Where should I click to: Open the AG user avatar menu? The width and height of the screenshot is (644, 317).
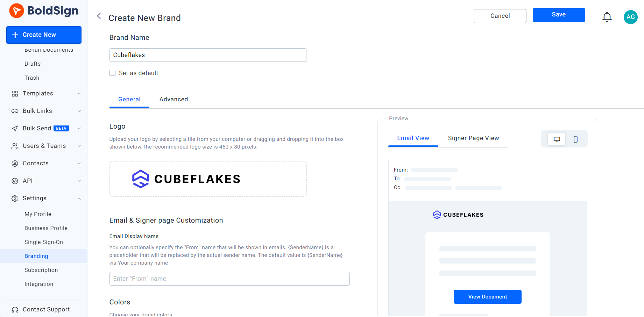(630, 17)
